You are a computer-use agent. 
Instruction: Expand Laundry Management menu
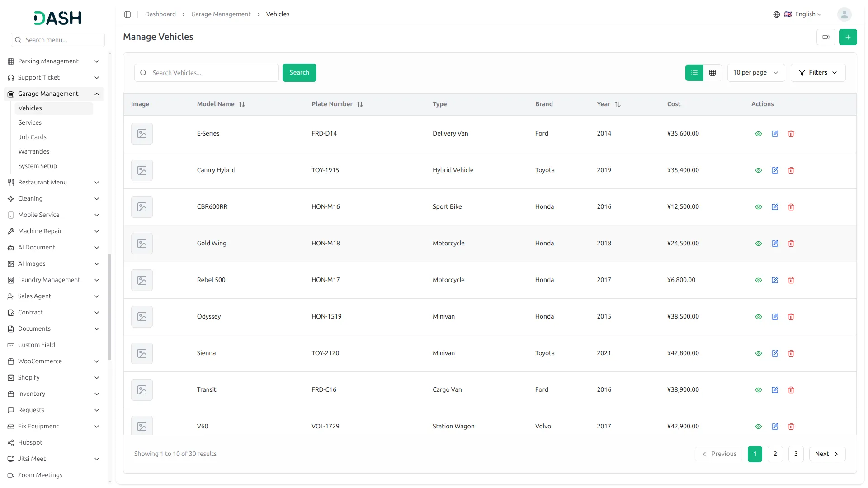[54, 280]
